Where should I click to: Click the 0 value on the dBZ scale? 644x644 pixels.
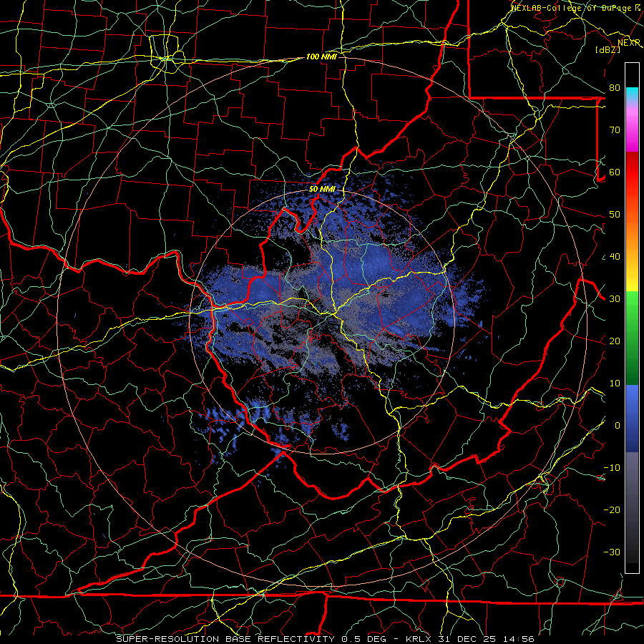(x=618, y=426)
